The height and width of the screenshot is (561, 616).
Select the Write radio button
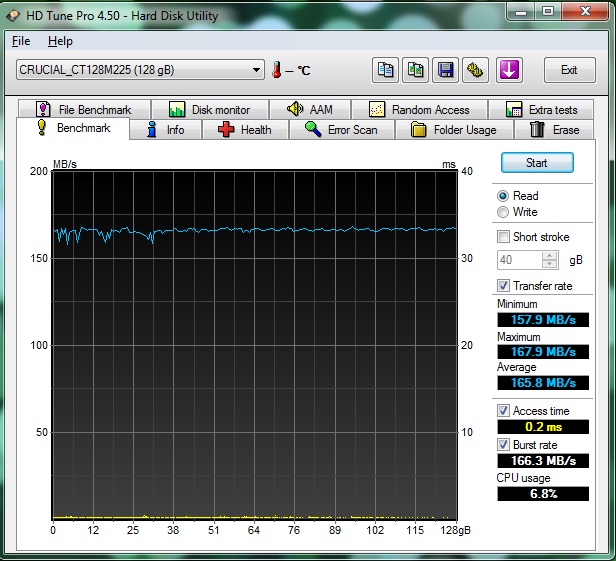click(503, 212)
